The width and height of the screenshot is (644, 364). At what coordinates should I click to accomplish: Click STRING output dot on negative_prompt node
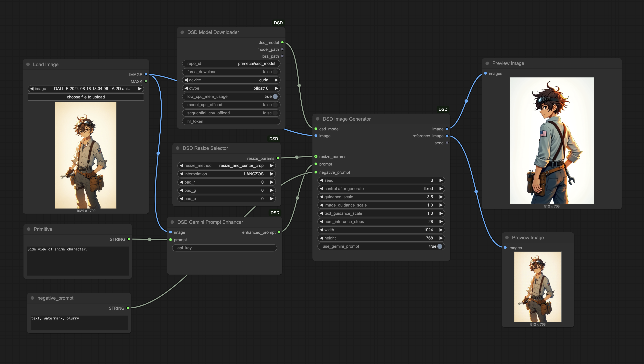click(x=128, y=308)
